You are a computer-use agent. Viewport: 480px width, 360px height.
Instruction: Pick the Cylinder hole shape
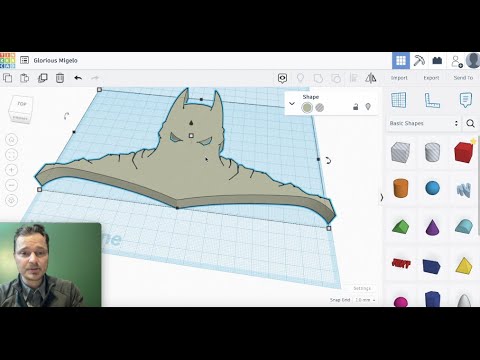click(432, 152)
